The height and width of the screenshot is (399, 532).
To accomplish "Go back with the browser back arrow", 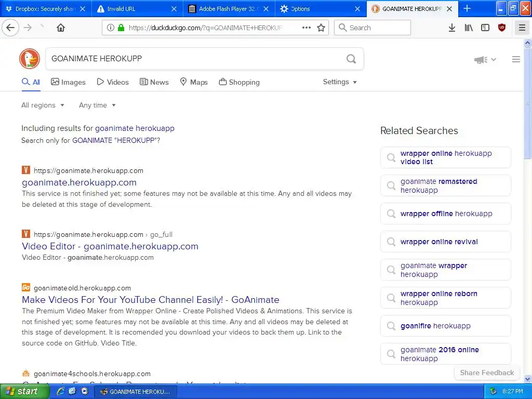I will coord(10,28).
